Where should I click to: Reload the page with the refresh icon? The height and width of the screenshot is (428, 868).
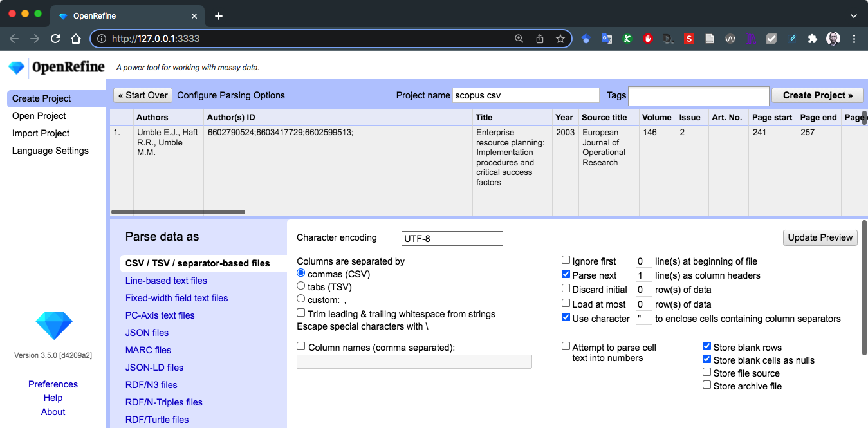click(55, 39)
